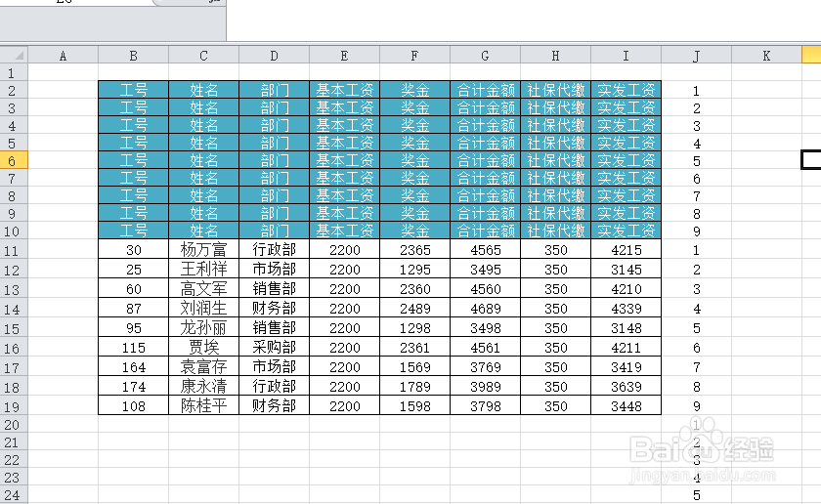Click 财务部 cell in 陈桂平 row
The width and height of the screenshot is (821, 504).
pos(275,405)
